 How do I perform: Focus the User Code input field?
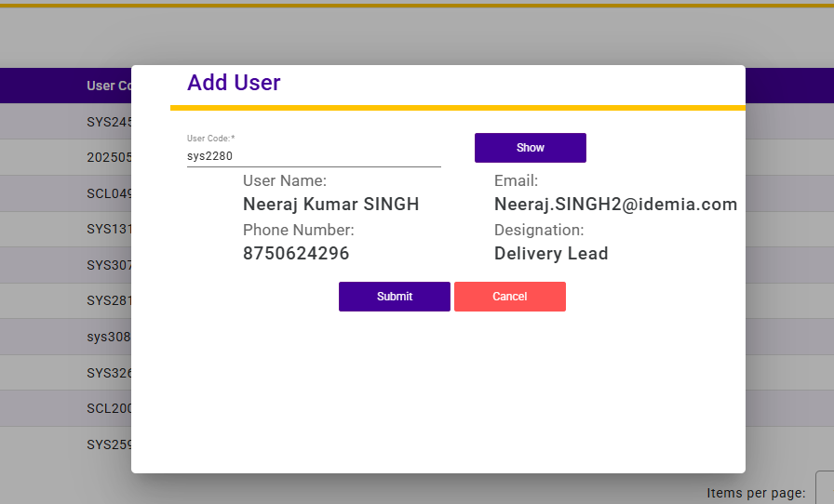[313, 156]
